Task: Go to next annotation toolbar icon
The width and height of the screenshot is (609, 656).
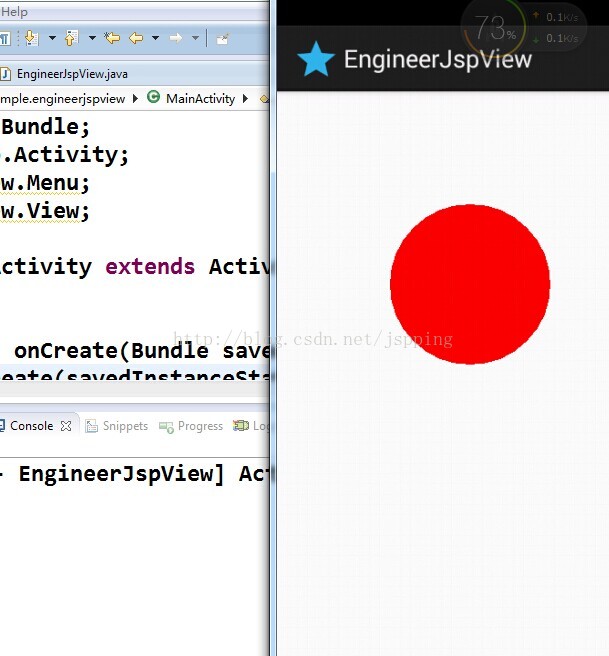Action: pyautogui.click(x=32, y=38)
